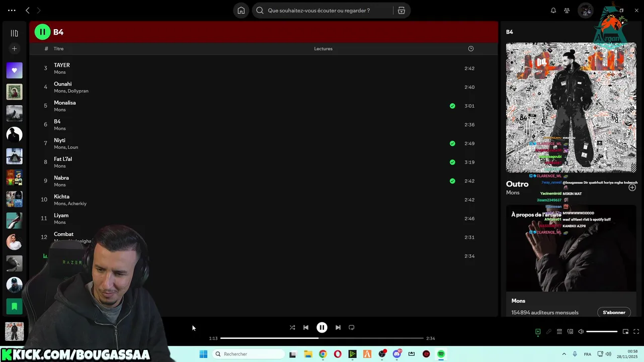Viewport: 644px width, 362px height.
Task: Click the saved checkmark on Fat L7al
Action: point(452,162)
